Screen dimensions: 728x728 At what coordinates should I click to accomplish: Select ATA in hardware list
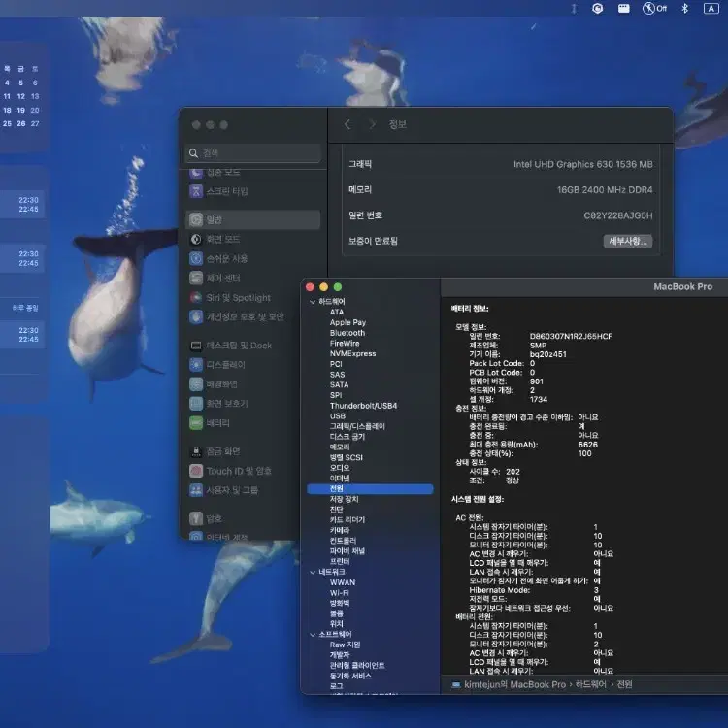[x=337, y=312]
